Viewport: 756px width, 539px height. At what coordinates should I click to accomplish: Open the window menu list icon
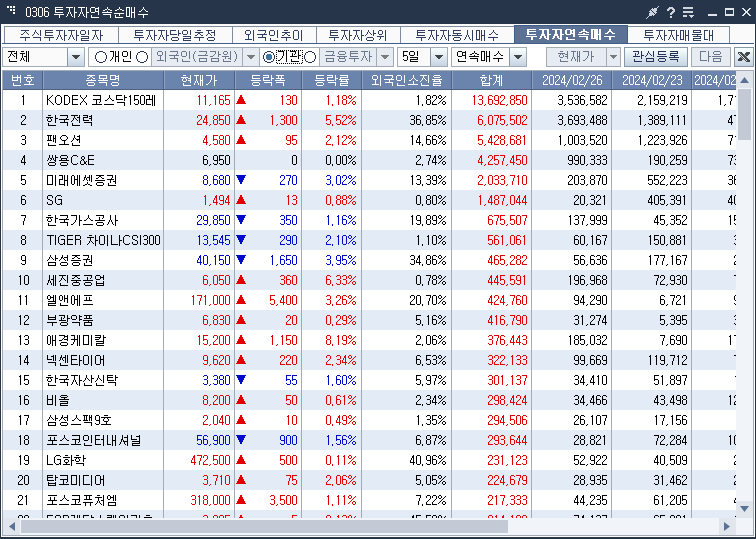click(688, 12)
